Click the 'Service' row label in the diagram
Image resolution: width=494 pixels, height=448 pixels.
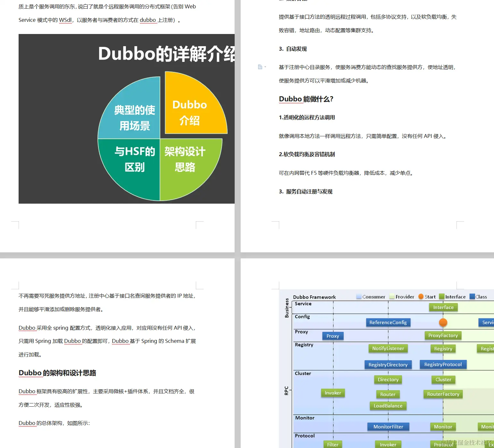pyautogui.click(x=303, y=304)
